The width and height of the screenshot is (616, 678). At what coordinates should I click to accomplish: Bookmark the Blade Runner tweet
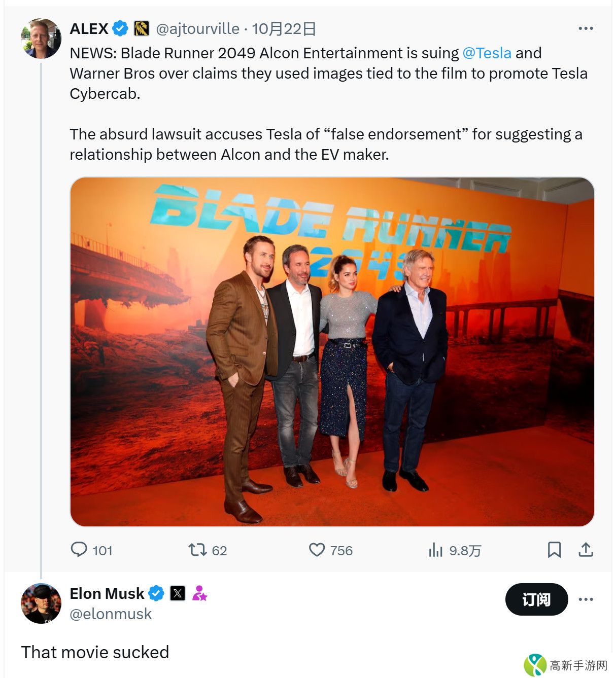click(x=554, y=550)
